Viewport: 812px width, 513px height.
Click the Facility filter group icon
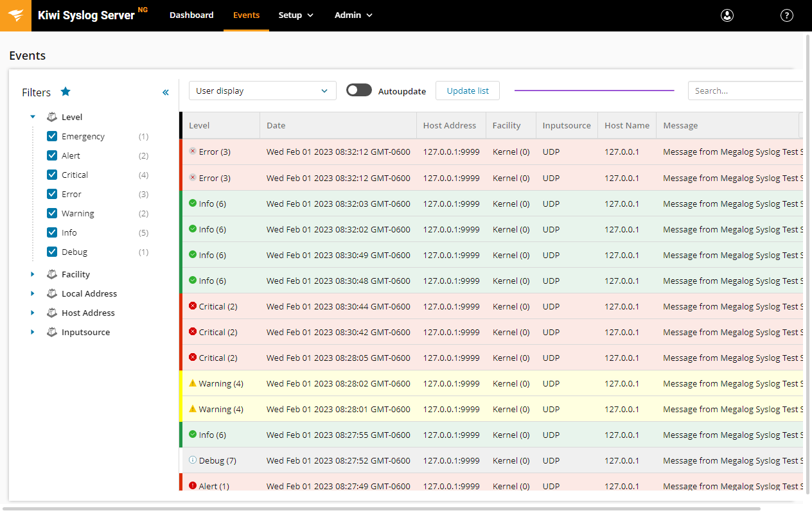click(52, 274)
